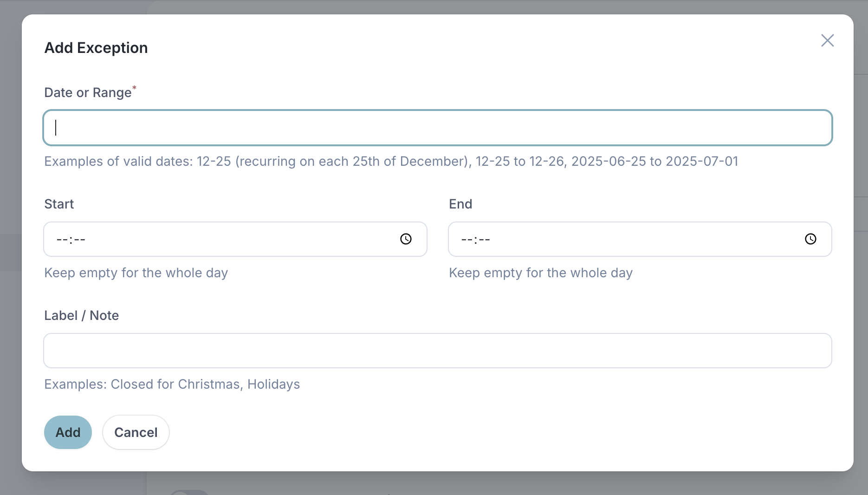Select the Add Exception dialog title
This screenshot has width=868, height=495.
[96, 47]
